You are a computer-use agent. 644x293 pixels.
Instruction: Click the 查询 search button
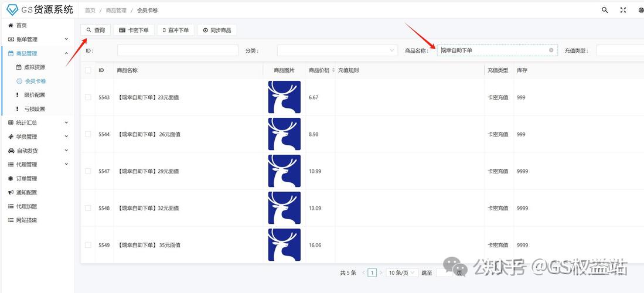coord(96,30)
